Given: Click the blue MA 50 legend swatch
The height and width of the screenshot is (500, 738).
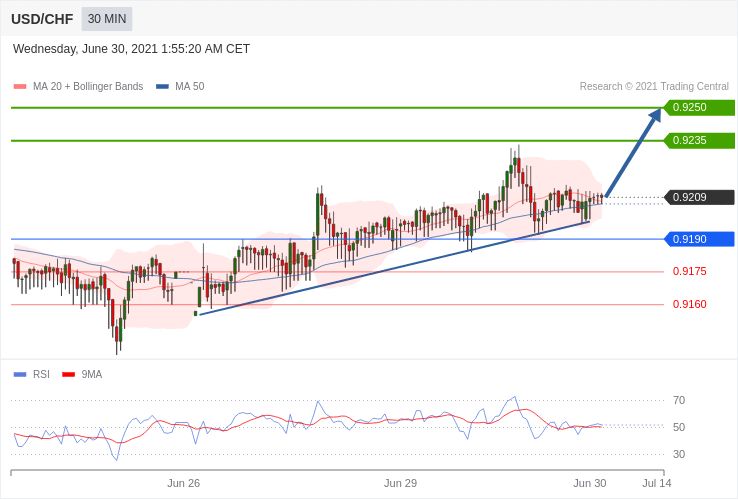Looking at the screenshot, I should pos(162,87).
